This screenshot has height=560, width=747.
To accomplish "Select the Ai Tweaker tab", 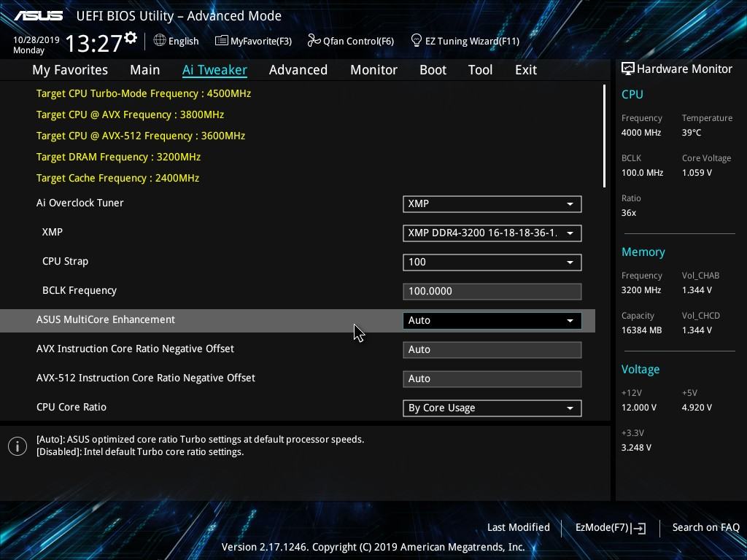I will tap(214, 70).
